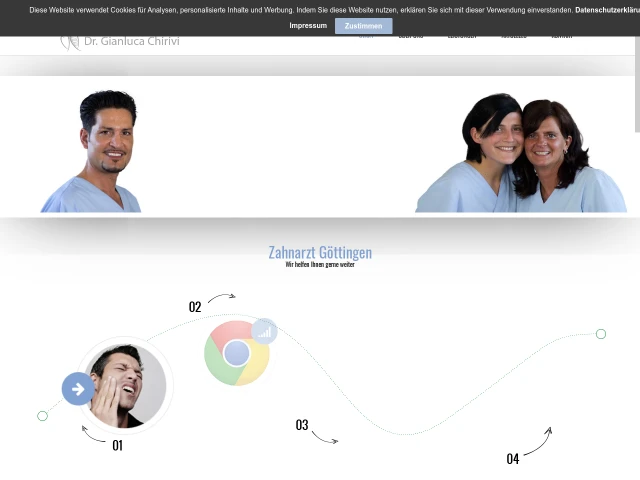Click the two smiling assistants photo
This screenshot has height=480, width=640.
click(521, 153)
